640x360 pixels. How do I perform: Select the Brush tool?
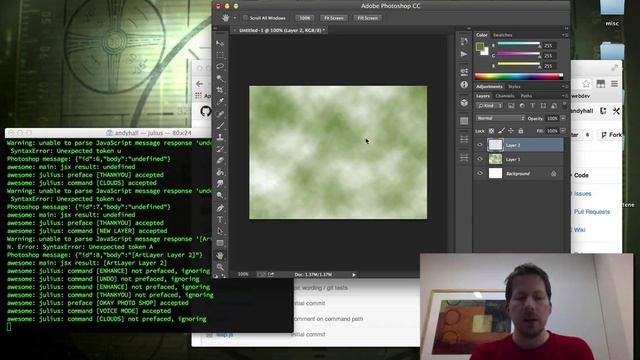220,125
